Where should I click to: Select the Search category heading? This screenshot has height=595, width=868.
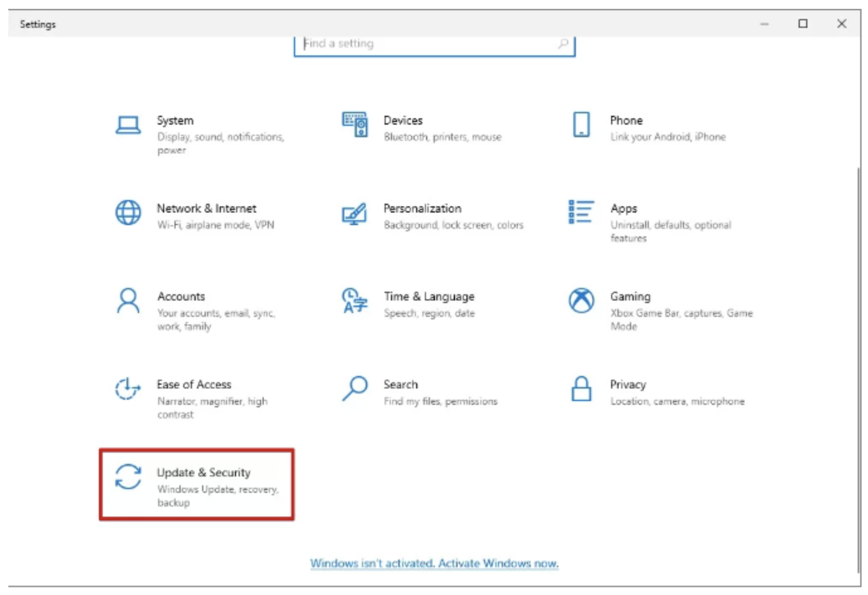[x=401, y=385]
